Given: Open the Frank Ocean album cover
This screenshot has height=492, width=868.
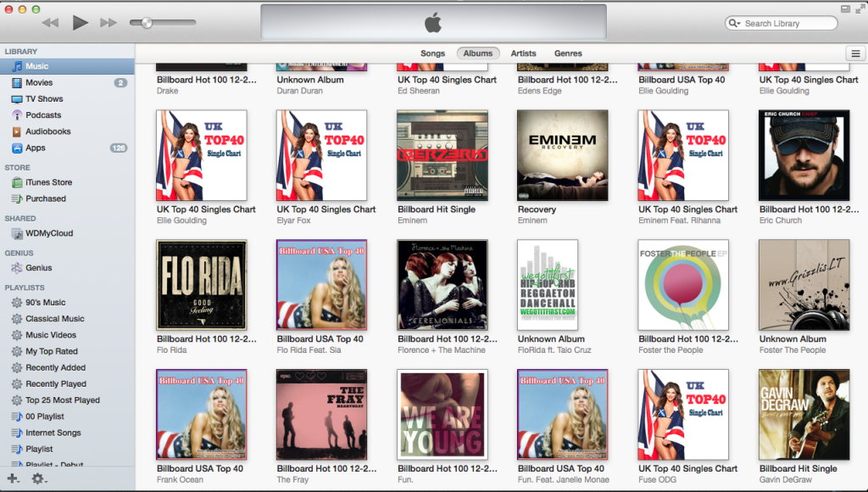Looking at the screenshot, I should tap(202, 415).
